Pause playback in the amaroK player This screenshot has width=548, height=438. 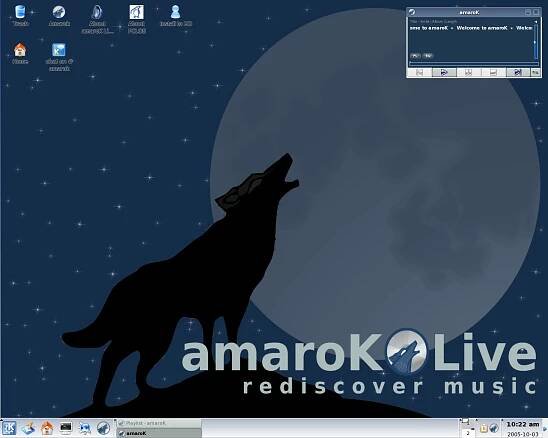[469, 72]
